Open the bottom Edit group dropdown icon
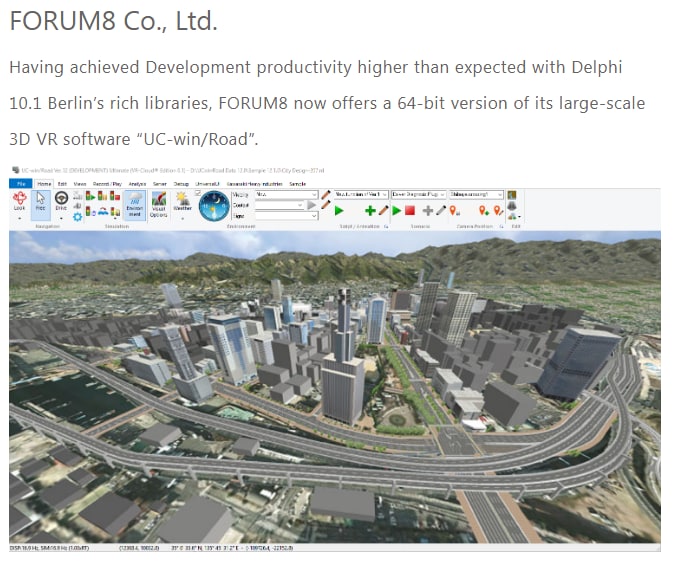Image resolution: width=685 pixels, height=574 pixels. 514,216
